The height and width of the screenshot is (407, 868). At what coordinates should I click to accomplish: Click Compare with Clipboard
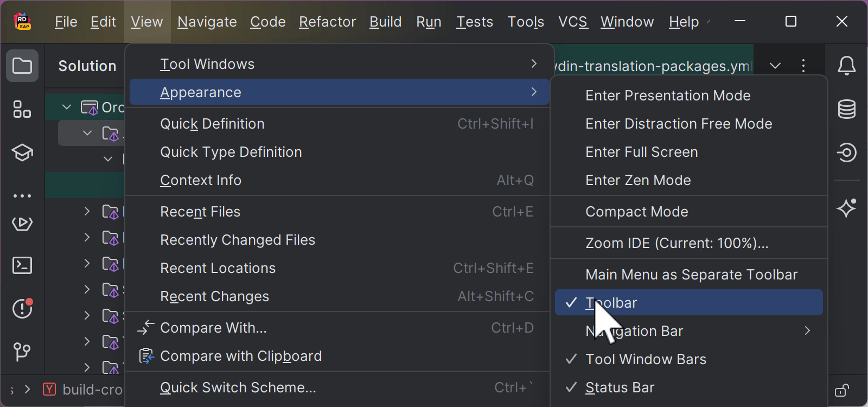(241, 356)
